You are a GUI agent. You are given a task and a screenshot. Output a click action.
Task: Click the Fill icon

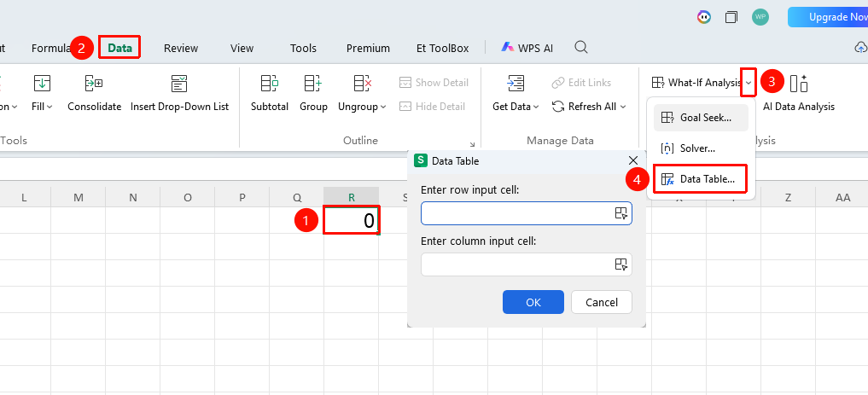(x=42, y=83)
